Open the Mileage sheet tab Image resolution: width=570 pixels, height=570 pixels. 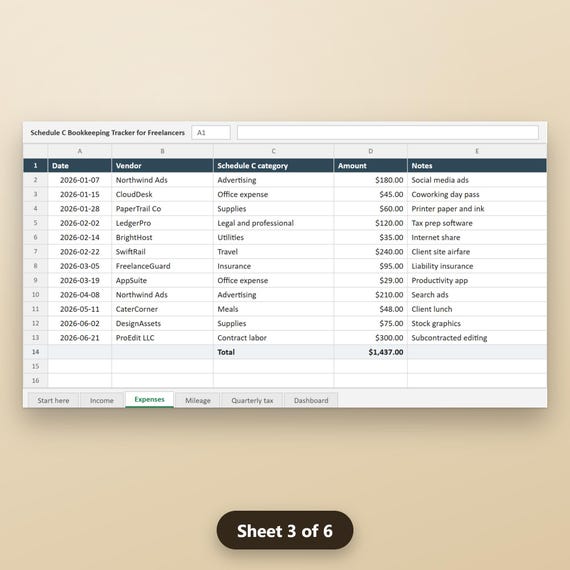tap(198, 400)
